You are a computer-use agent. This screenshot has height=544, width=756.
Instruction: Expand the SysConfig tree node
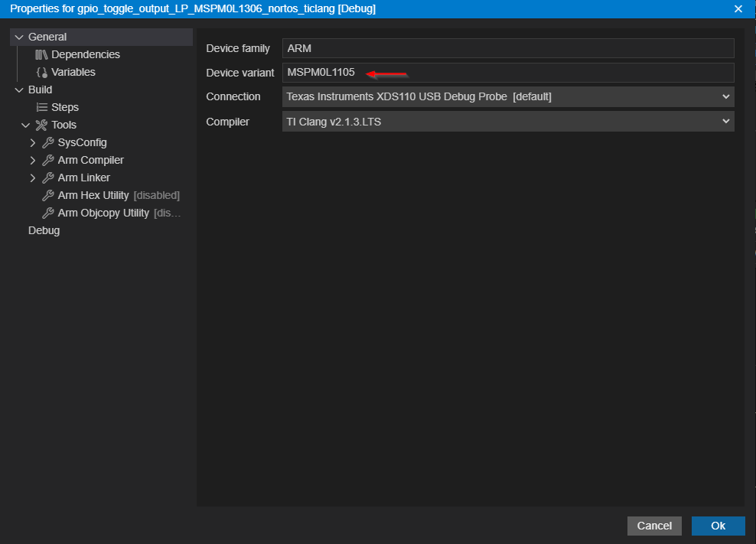point(33,142)
